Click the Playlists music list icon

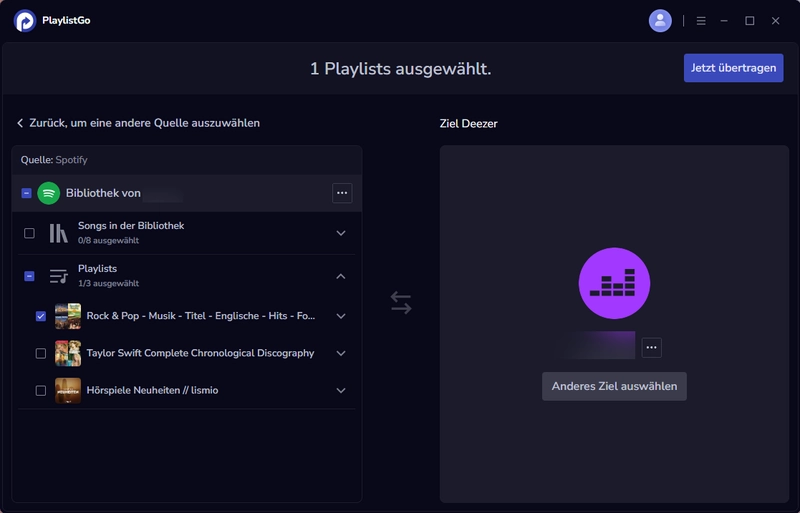(59, 276)
